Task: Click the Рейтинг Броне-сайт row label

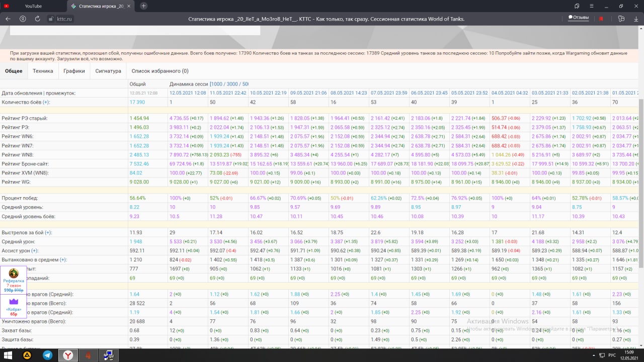Action: (x=26, y=163)
